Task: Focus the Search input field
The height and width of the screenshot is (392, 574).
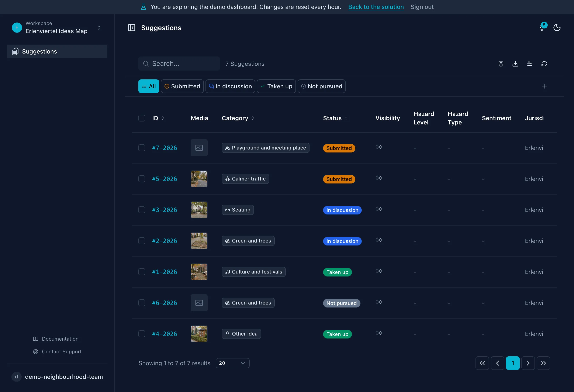Action: tap(179, 63)
